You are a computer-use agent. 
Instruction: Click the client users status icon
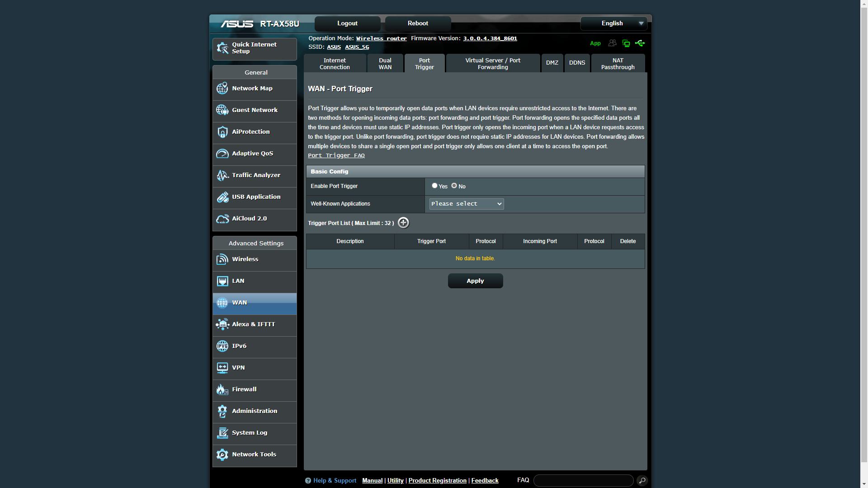[612, 43]
